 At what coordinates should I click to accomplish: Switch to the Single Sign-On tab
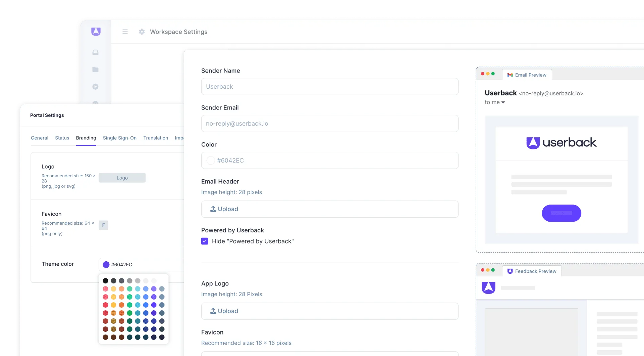tap(119, 138)
